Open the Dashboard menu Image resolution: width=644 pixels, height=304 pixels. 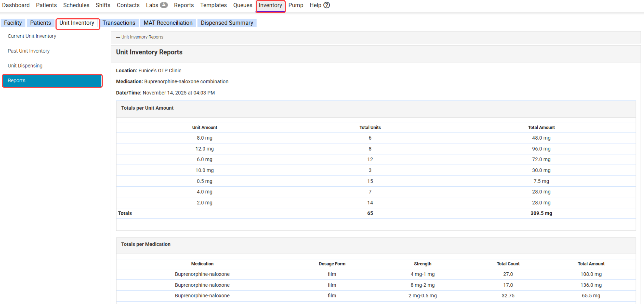[x=16, y=5]
